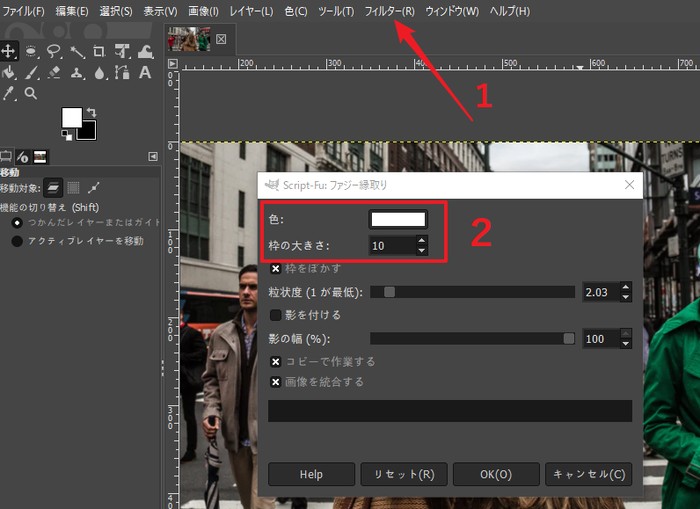The height and width of the screenshot is (509, 700).
Task: Increase 枠の大きさ with up arrow
Action: (421, 241)
